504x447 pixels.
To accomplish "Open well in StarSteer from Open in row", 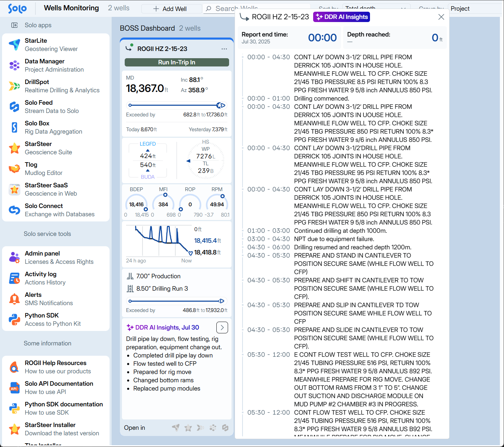I will point(188,428).
